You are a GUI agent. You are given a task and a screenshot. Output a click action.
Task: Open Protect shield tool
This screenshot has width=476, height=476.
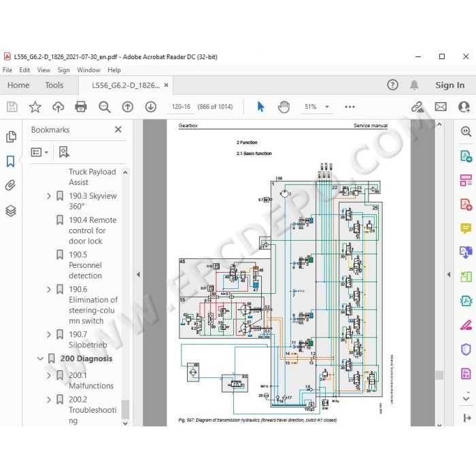pos(466,350)
